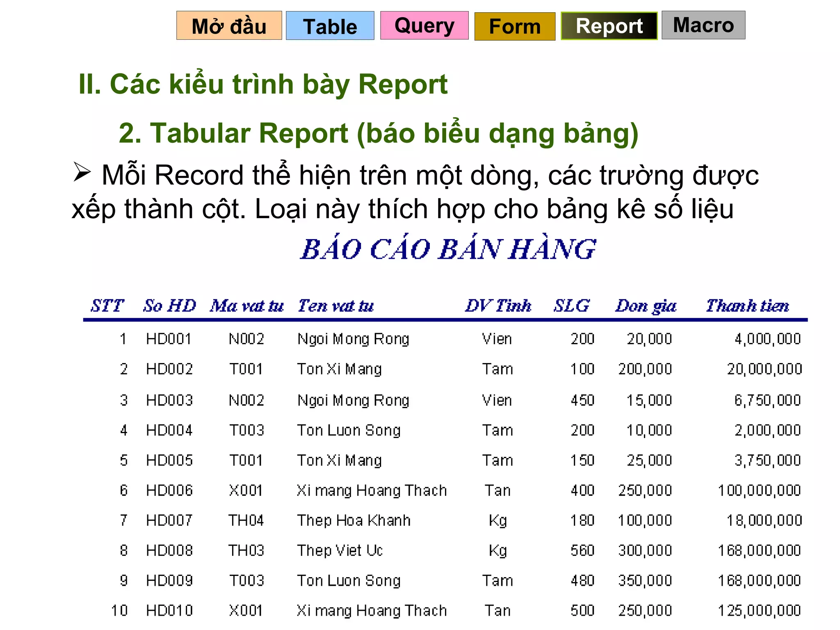Click quantity 450
840x630 pixels.
pos(582,400)
